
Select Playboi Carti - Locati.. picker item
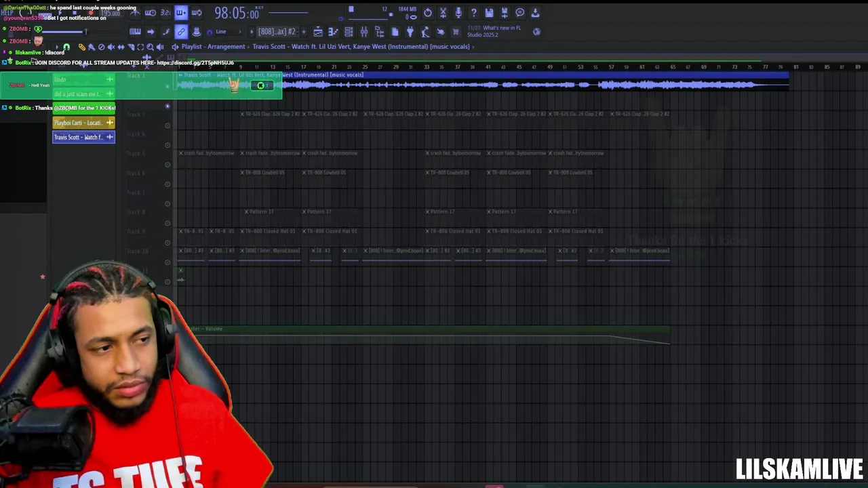tap(84, 123)
